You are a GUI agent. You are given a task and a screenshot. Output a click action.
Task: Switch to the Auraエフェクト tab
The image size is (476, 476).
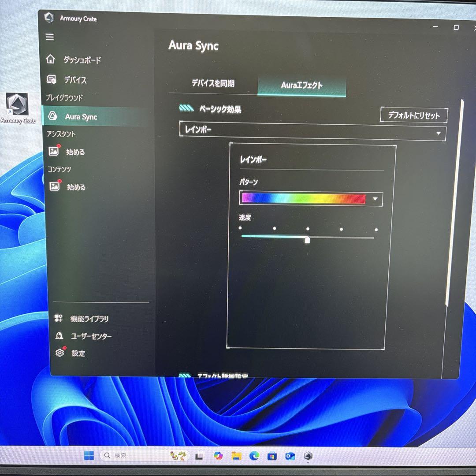(301, 85)
